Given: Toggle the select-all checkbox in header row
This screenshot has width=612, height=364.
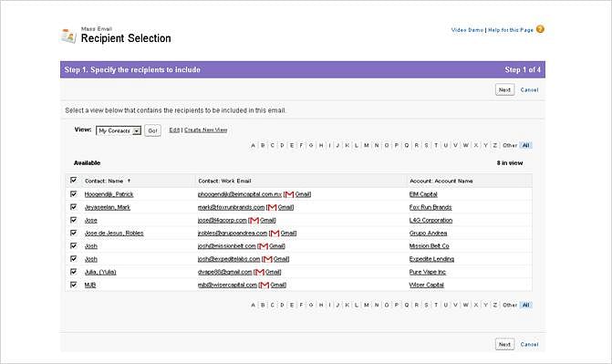Looking at the screenshot, I should tap(73, 180).
